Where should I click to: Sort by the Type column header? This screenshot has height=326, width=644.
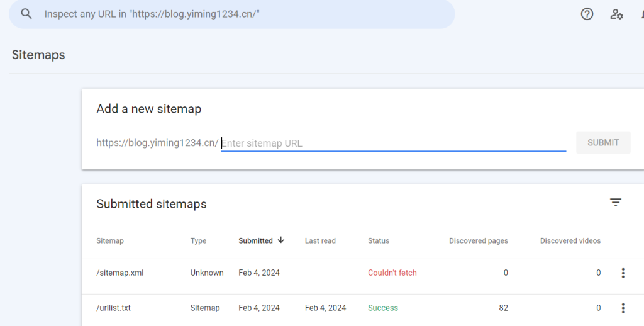pyautogui.click(x=198, y=241)
